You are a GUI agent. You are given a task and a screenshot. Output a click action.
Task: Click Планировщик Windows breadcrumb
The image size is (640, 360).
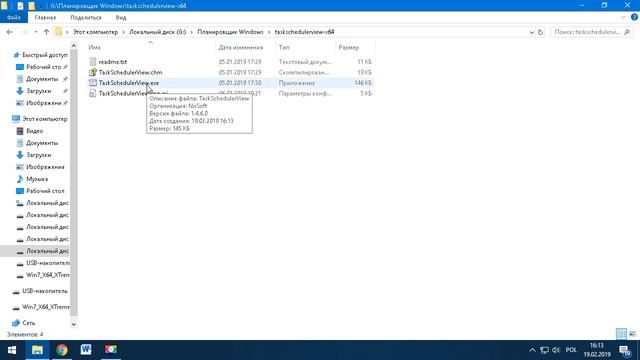point(230,32)
